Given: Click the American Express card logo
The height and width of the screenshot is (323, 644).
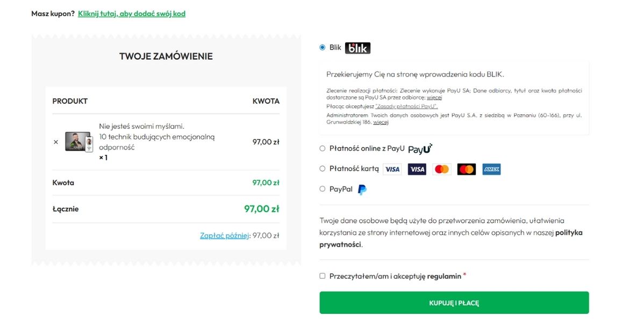Looking at the screenshot, I should [491, 169].
